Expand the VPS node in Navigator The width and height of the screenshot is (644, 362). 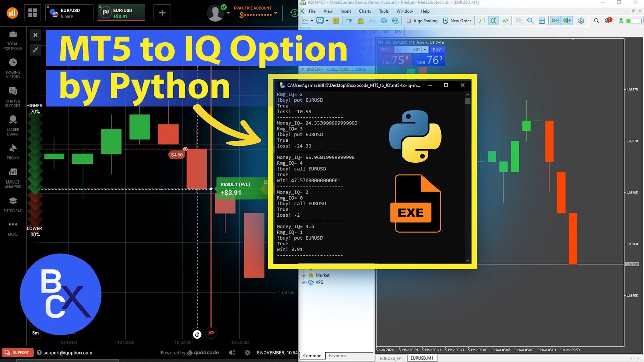click(303, 282)
